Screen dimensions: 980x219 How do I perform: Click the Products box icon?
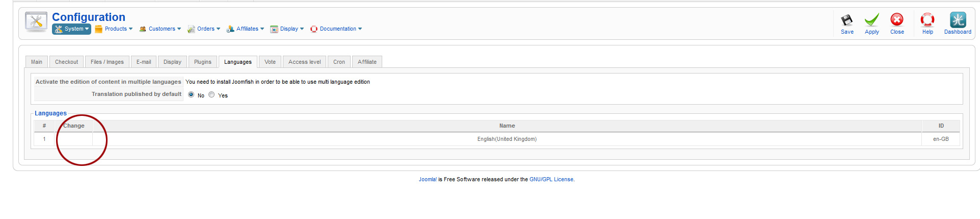(x=99, y=29)
